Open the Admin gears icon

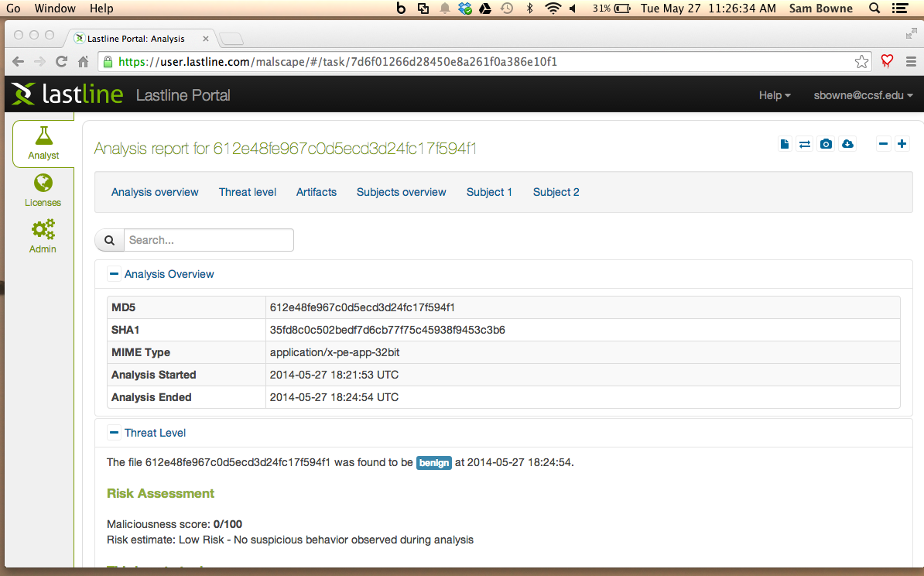[x=43, y=229]
